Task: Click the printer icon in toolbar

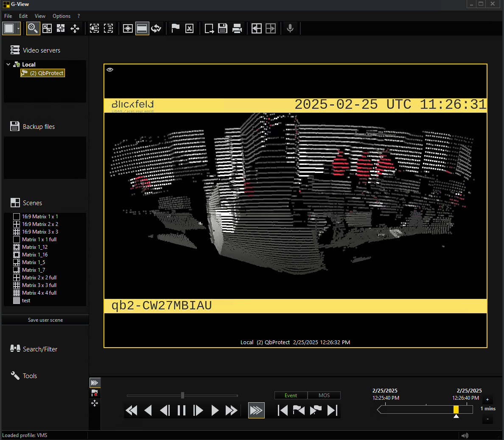Action: [237, 28]
